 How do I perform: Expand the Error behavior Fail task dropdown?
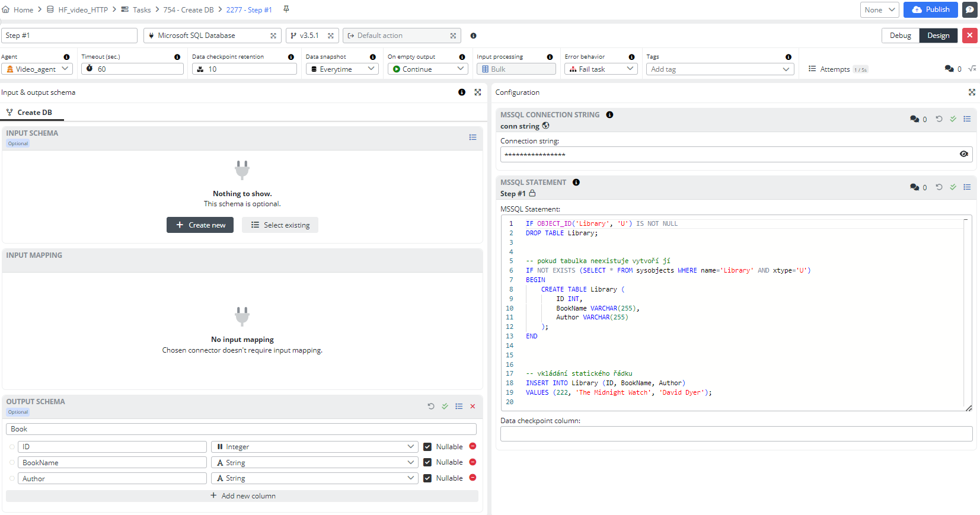(601, 69)
